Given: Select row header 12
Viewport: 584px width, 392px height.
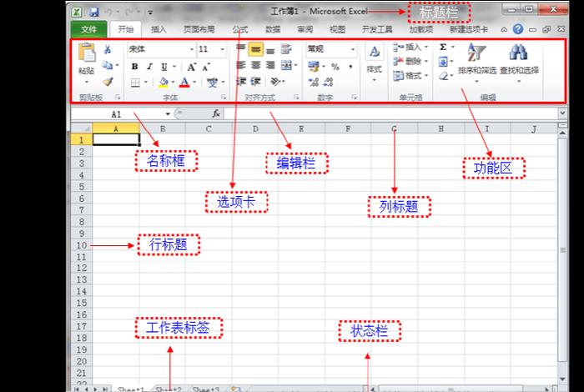Looking at the screenshot, I should click(x=82, y=268).
